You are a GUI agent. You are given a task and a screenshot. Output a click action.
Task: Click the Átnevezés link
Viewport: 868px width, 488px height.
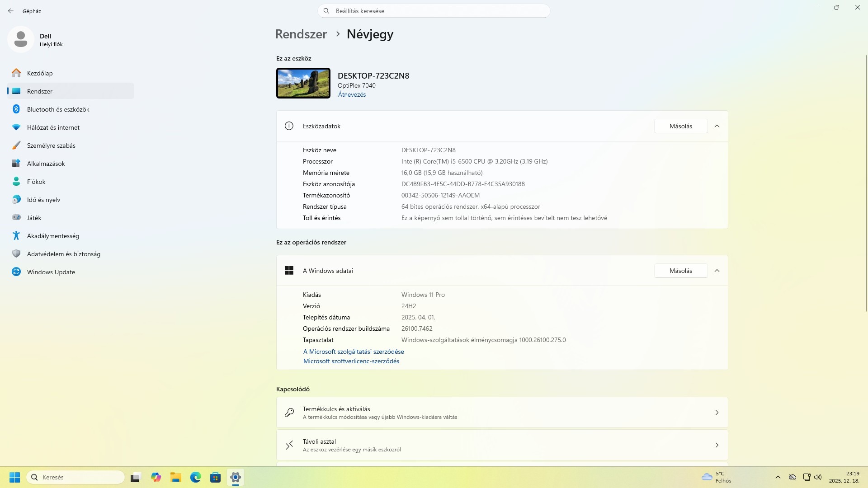click(x=352, y=94)
